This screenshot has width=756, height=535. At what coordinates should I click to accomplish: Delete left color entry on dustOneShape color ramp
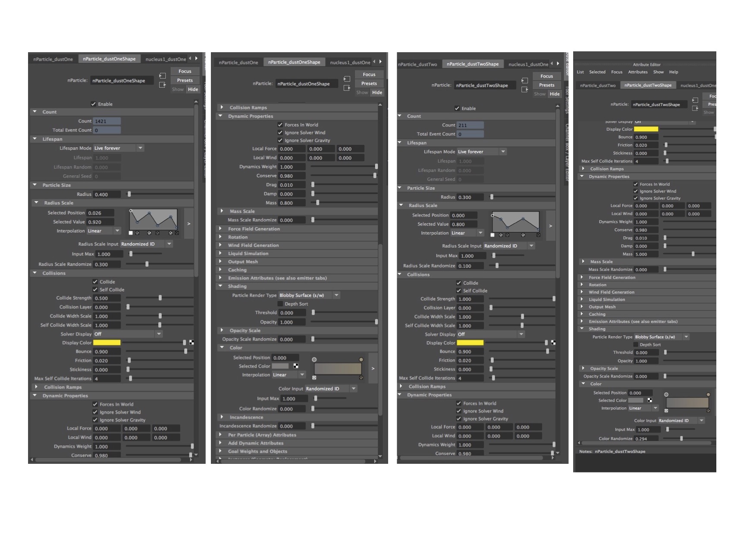pos(314,378)
